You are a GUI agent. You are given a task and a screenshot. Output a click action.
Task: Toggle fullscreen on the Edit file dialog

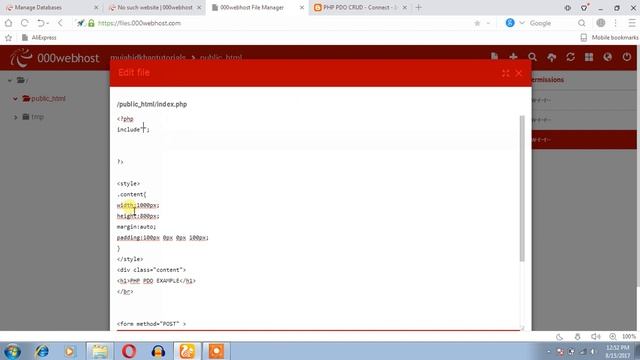click(505, 73)
